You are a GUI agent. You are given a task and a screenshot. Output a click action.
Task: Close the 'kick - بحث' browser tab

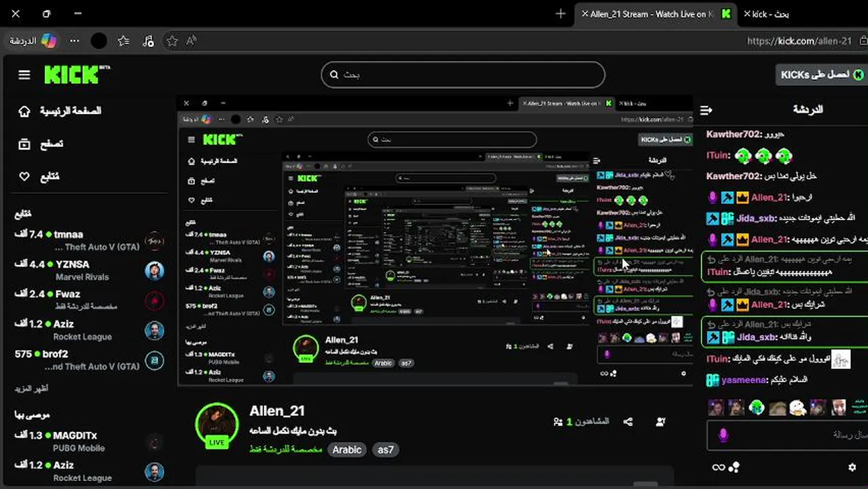pyautogui.click(x=747, y=14)
